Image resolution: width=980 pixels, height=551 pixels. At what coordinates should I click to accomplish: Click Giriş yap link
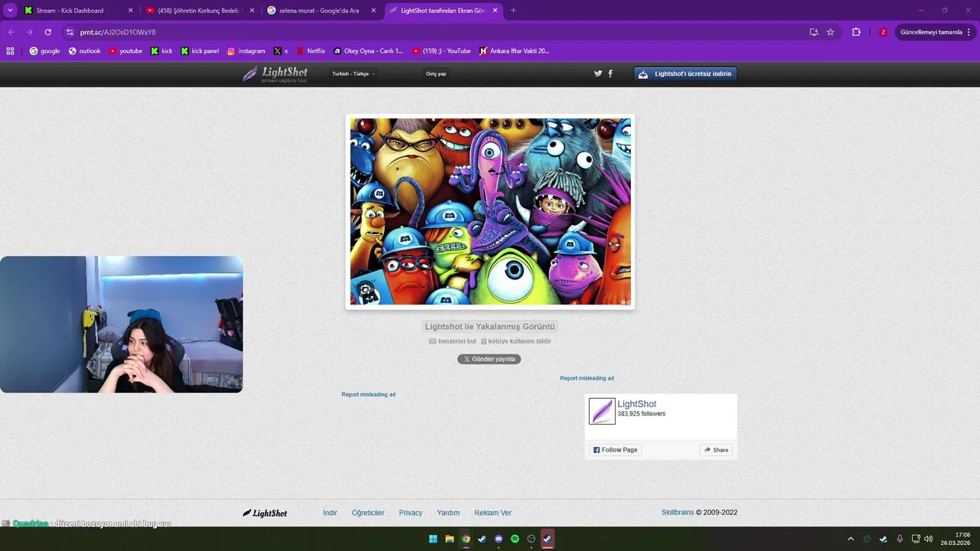pyautogui.click(x=436, y=73)
